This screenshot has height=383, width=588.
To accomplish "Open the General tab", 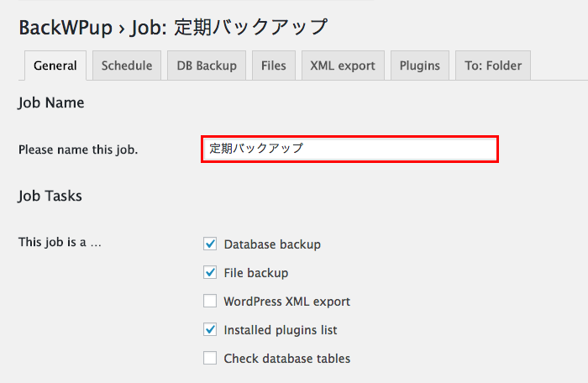I will (x=55, y=66).
